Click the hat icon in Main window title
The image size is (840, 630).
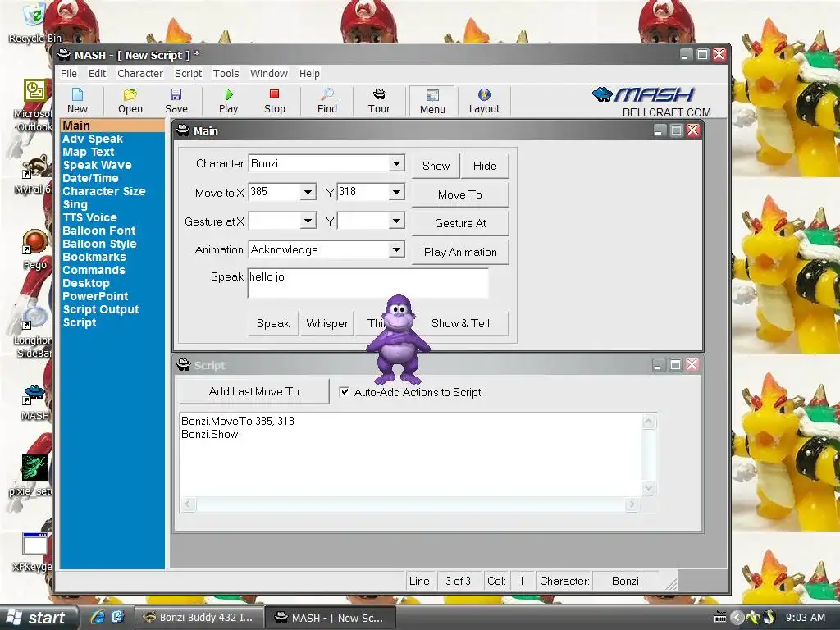(183, 130)
